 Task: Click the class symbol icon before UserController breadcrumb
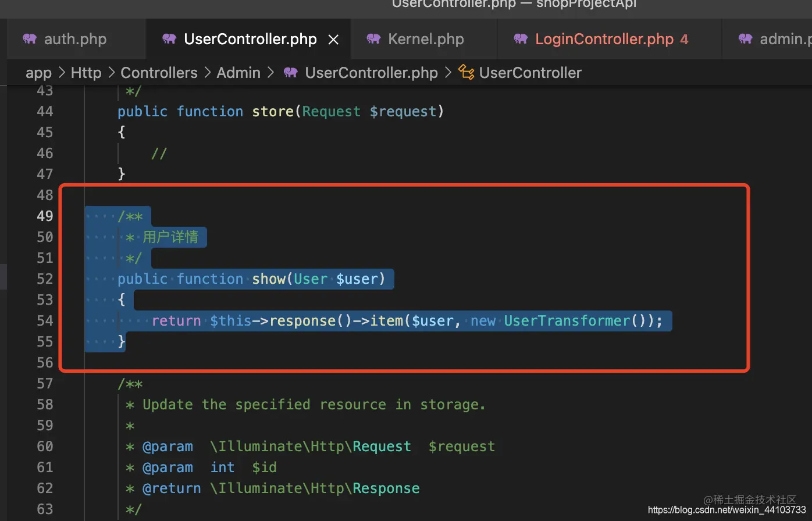(x=466, y=73)
